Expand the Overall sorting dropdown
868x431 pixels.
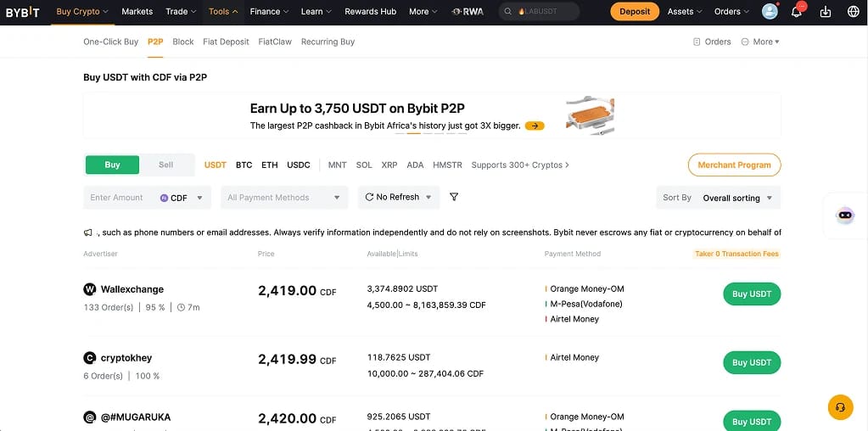(x=737, y=198)
